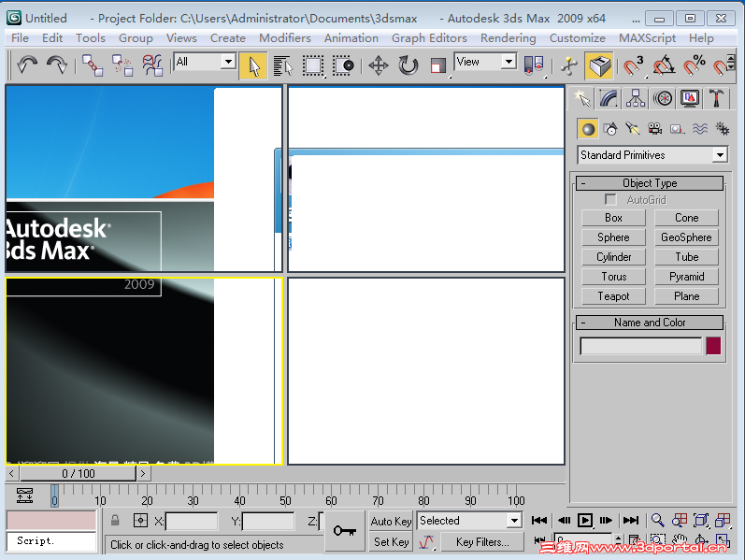Click the Teapot primitive button
The image size is (745, 560).
(613, 296)
